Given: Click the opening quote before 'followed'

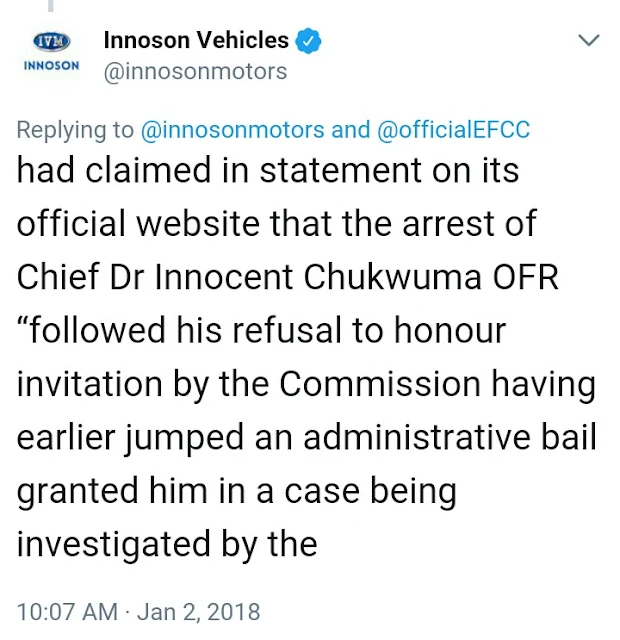Looking at the screenshot, I should 23,321.
